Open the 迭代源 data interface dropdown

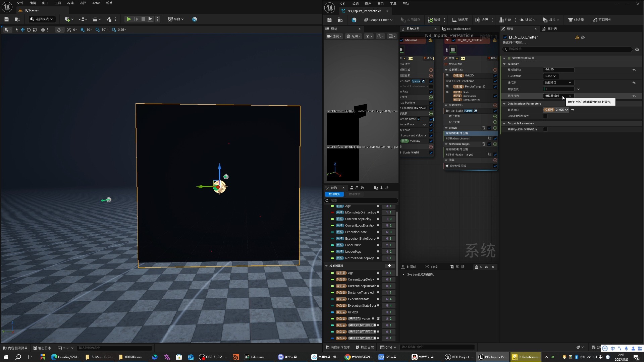click(558, 82)
